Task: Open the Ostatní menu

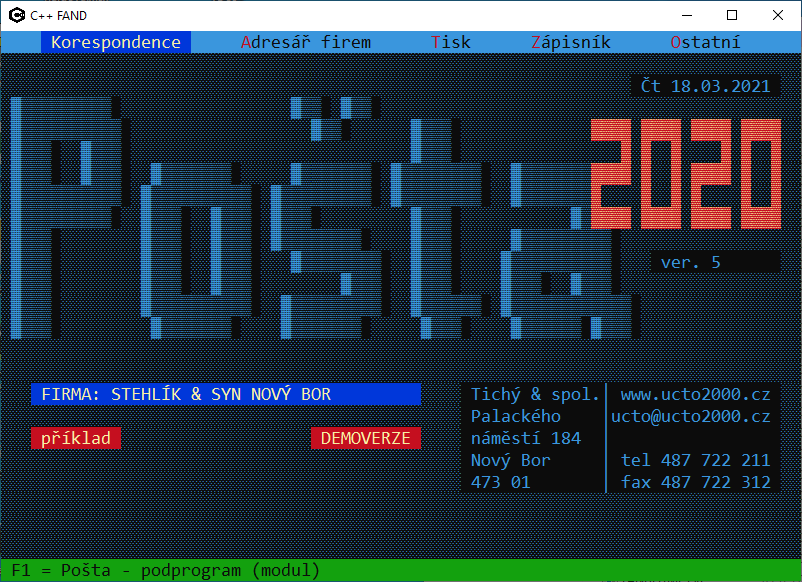Action: click(706, 42)
